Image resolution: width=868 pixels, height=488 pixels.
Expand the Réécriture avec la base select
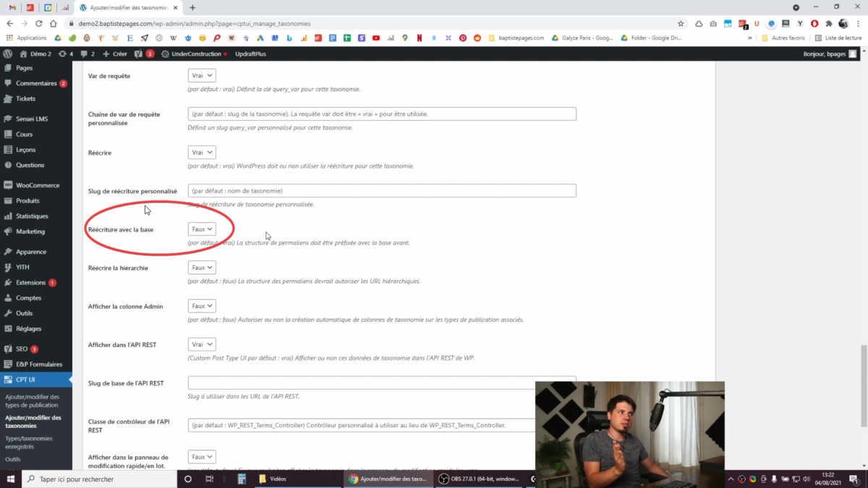[x=202, y=229]
